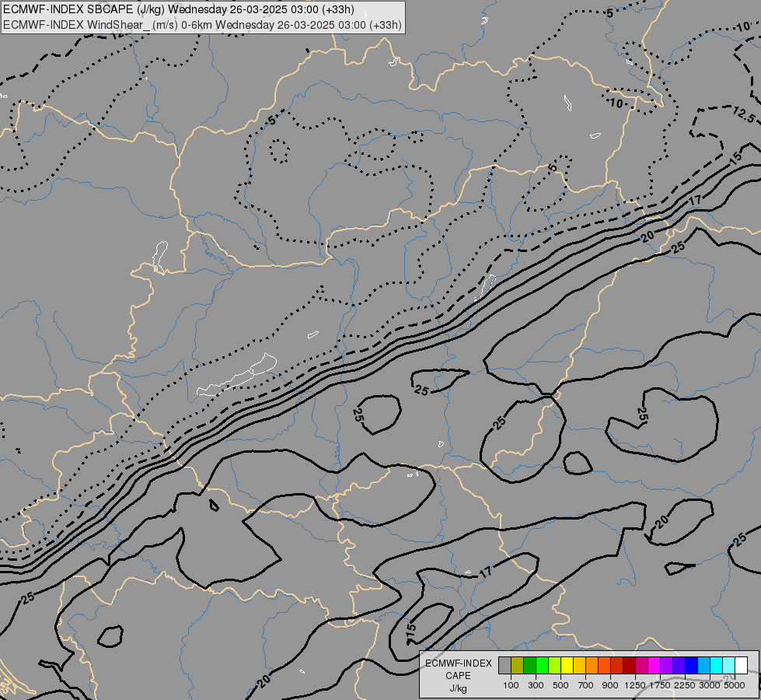
Task: Click the legend value 500
Action: (560, 685)
